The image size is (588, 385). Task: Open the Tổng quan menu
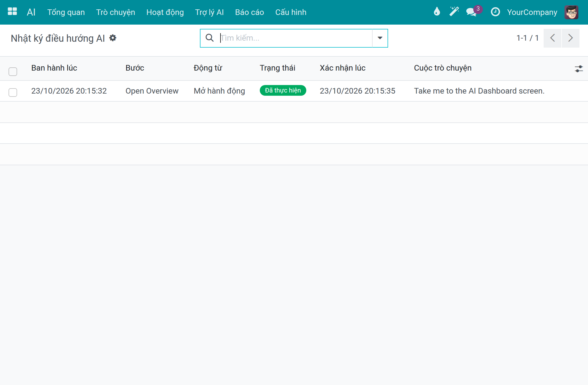point(66,12)
